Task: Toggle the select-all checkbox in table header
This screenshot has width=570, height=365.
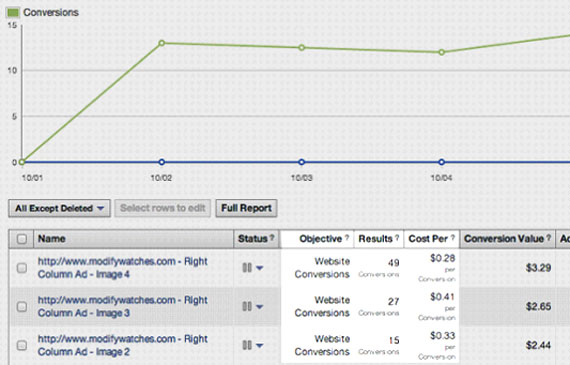Action: tap(22, 239)
